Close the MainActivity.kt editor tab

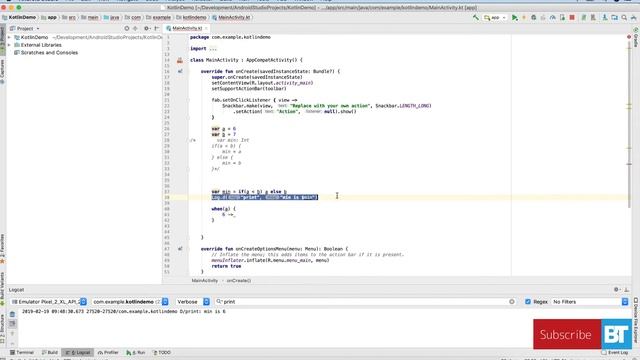(206, 28)
